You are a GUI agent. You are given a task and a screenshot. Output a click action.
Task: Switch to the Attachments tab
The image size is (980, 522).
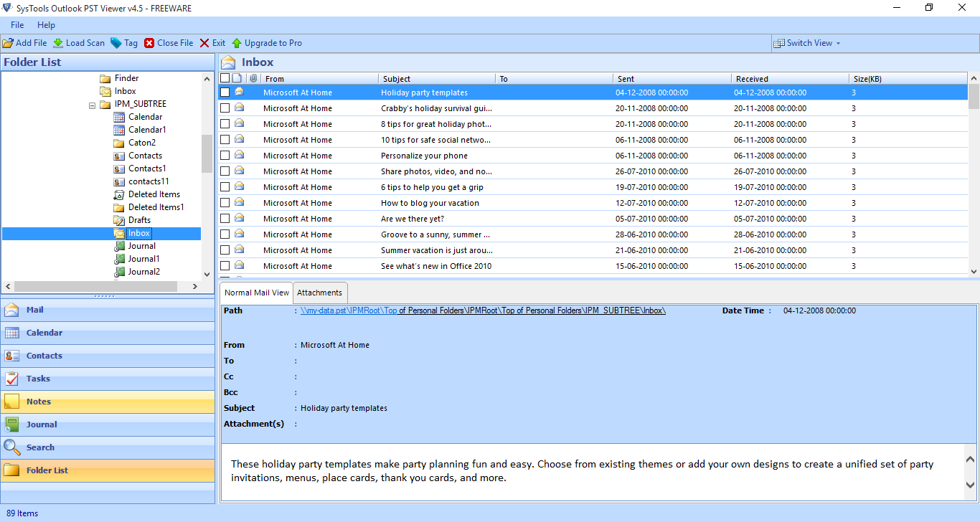point(320,293)
